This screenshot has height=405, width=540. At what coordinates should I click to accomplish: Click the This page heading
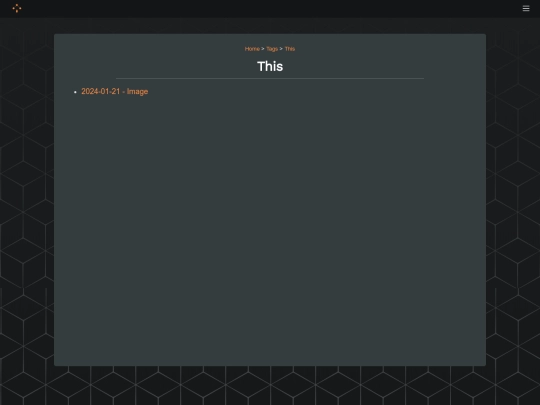coord(270,66)
